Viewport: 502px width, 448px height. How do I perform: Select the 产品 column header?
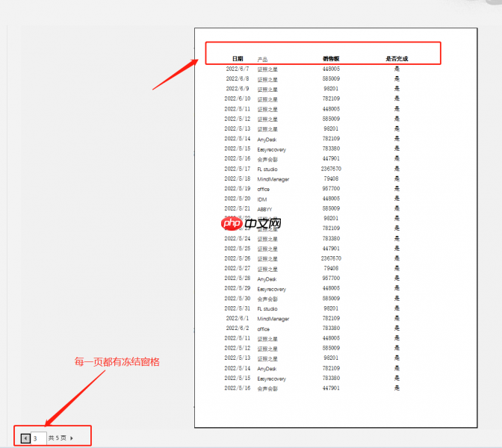(262, 60)
